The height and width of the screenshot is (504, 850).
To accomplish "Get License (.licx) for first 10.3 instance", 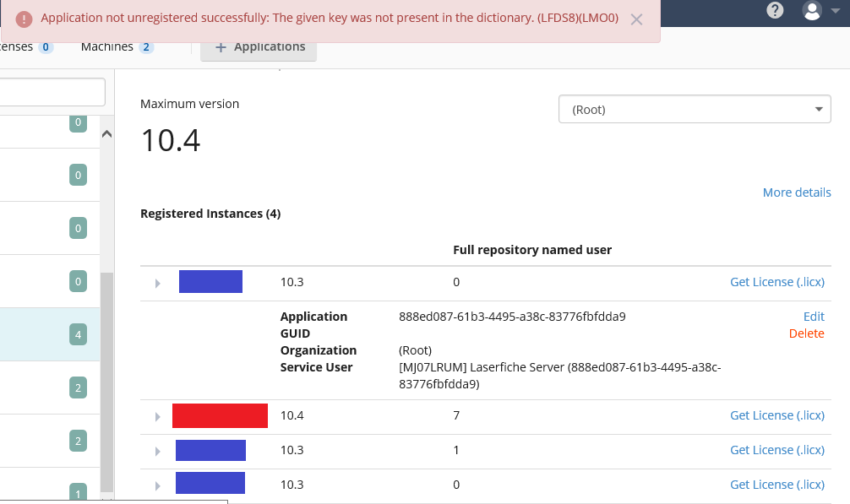I will pyautogui.click(x=776, y=282).
